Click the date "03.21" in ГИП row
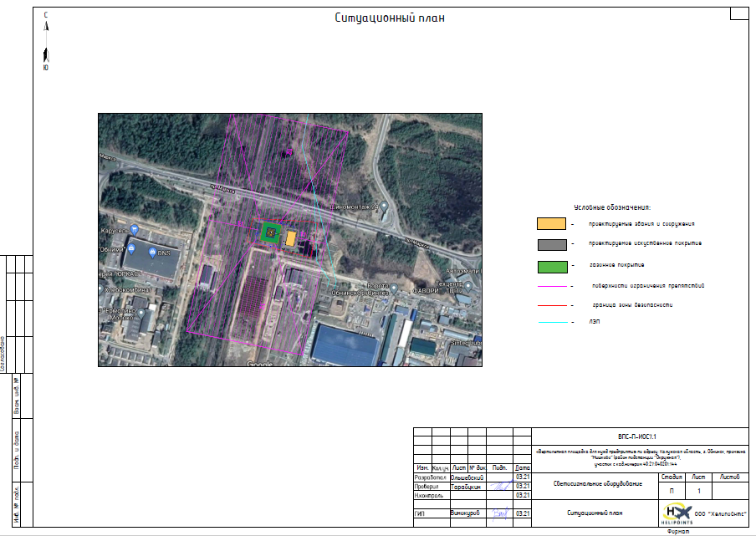This screenshot has height=536, width=756. point(522,513)
